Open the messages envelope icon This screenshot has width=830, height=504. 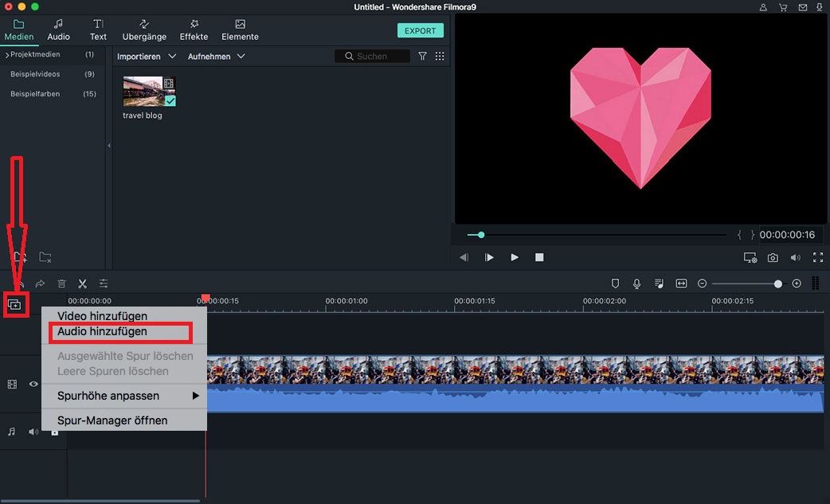coord(802,7)
